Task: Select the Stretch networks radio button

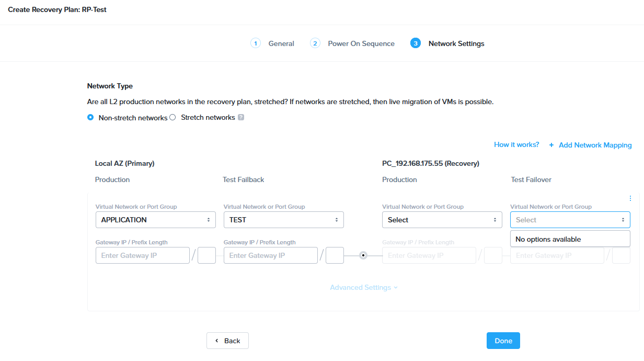Action: pos(172,118)
